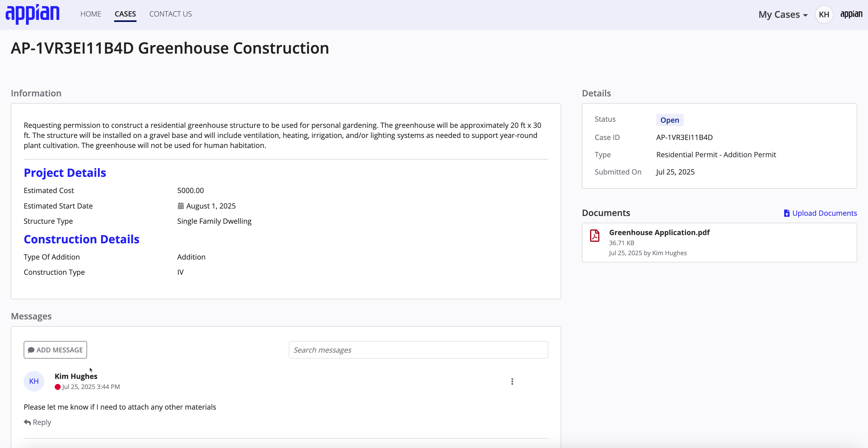868x448 pixels.
Task: Click the Estimated Cost value 5000.00
Action: (190, 190)
